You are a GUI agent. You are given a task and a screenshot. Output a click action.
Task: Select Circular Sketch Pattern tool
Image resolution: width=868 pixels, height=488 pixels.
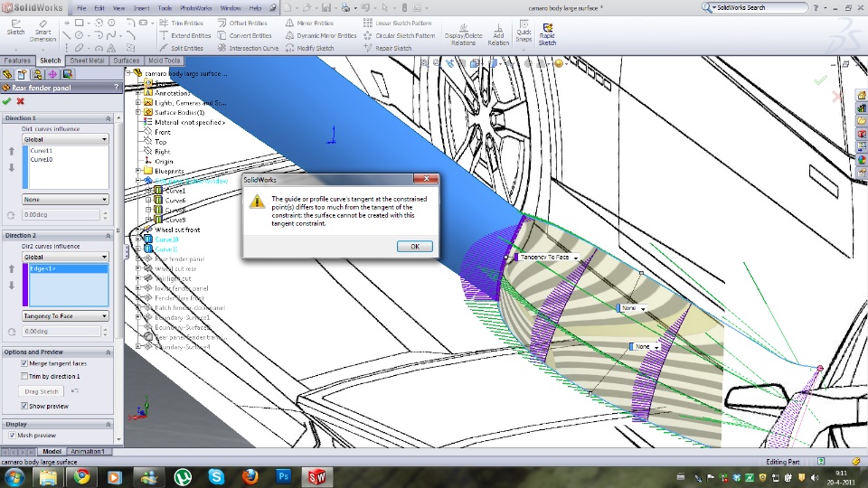tap(399, 35)
